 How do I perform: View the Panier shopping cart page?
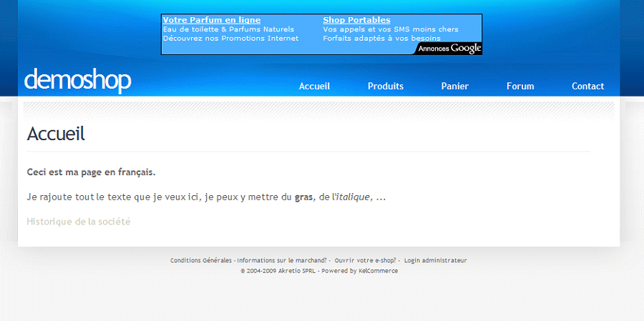[x=455, y=87]
